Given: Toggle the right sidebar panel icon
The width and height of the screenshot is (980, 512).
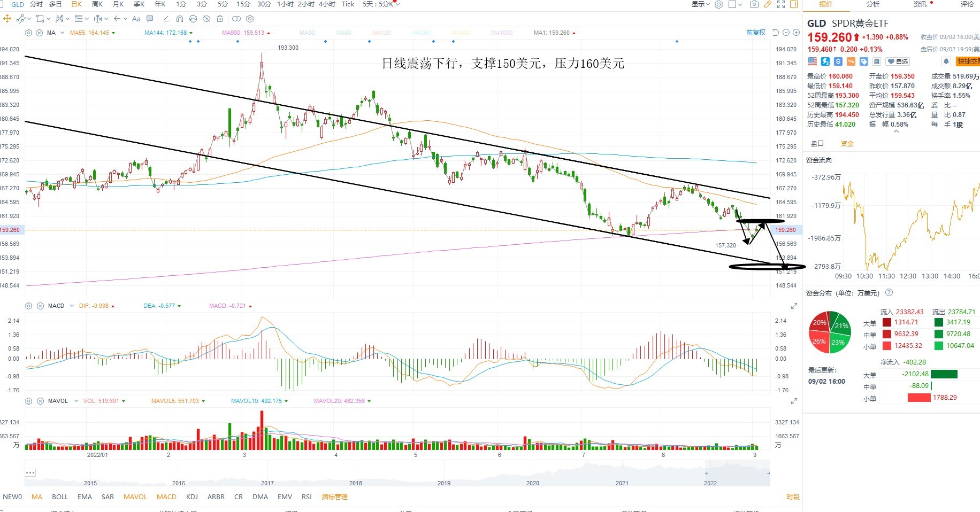Looking at the screenshot, I should click(794, 4).
